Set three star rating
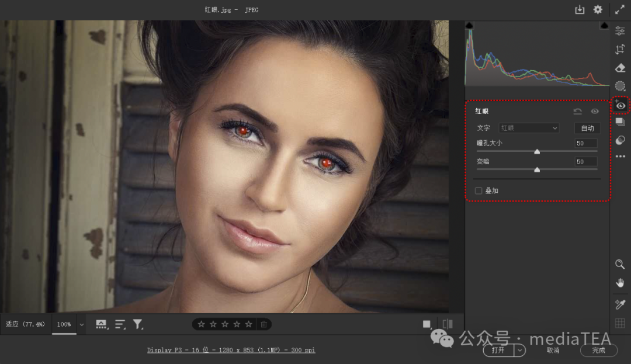This screenshot has width=631, height=364. 225,324
